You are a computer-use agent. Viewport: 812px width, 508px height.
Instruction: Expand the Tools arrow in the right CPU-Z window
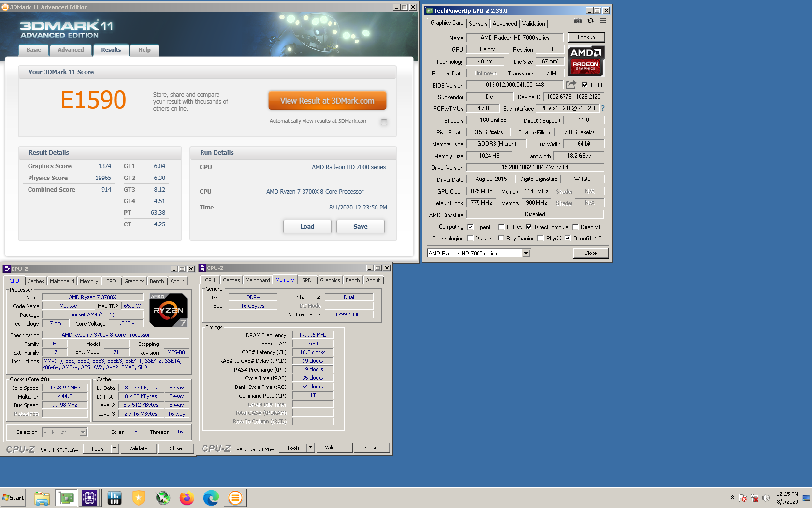(311, 448)
